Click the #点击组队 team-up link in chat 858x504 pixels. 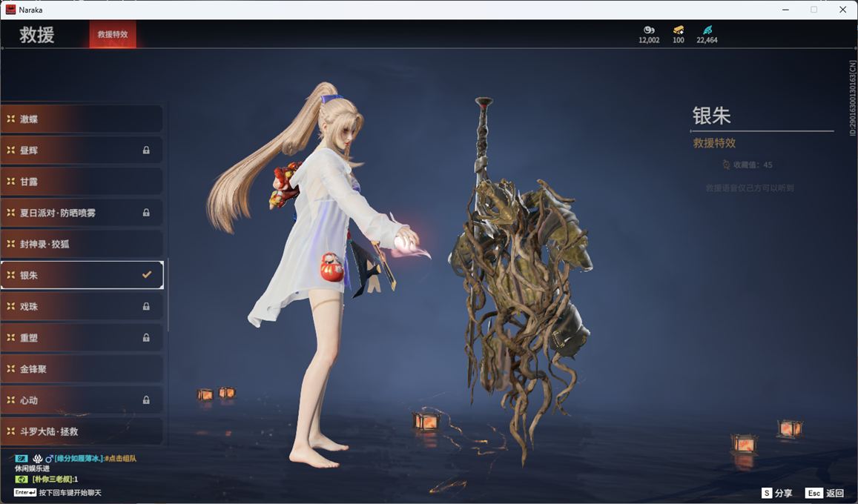click(x=120, y=458)
